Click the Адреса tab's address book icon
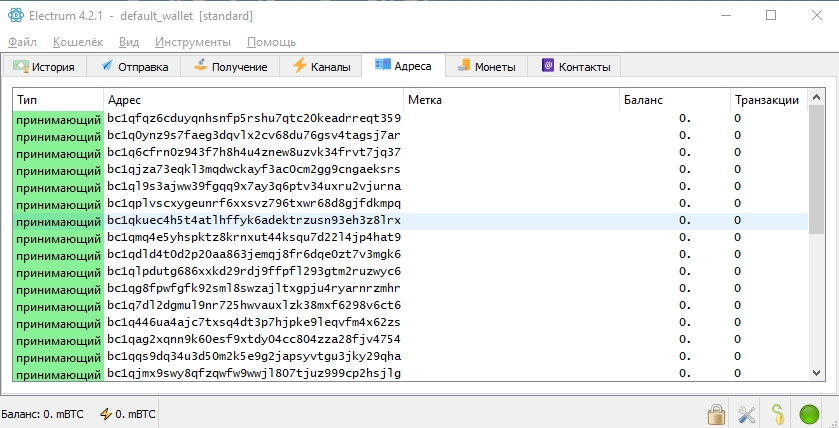839x428 pixels. tap(382, 65)
